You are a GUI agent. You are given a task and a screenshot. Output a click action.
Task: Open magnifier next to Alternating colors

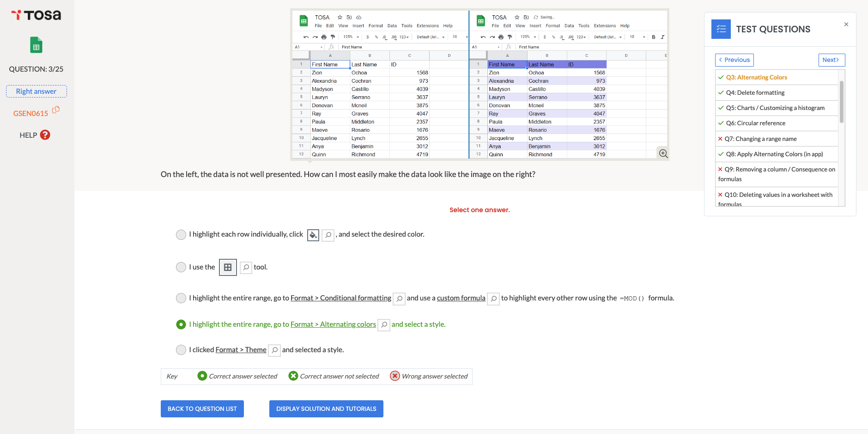coord(384,325)
